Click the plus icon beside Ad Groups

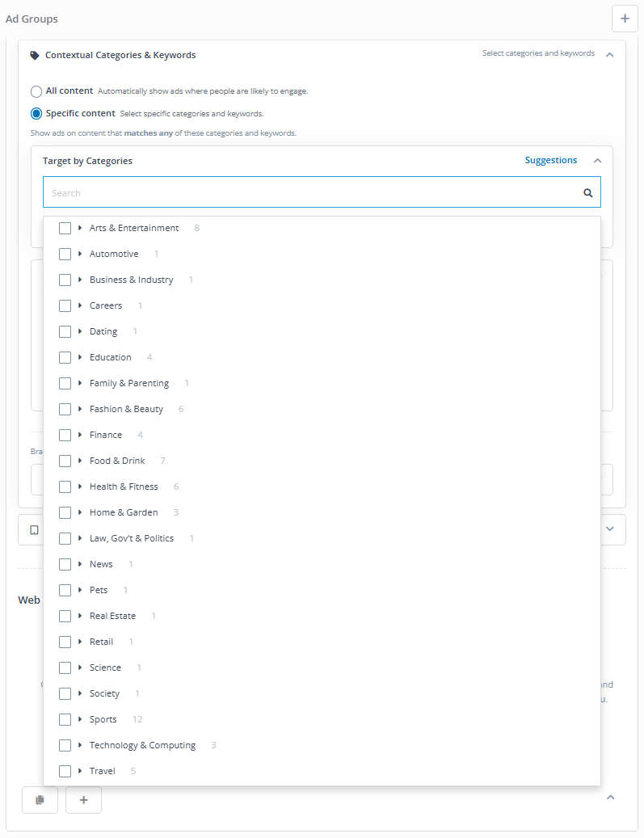pyautogui.click(x=625, y=19)
